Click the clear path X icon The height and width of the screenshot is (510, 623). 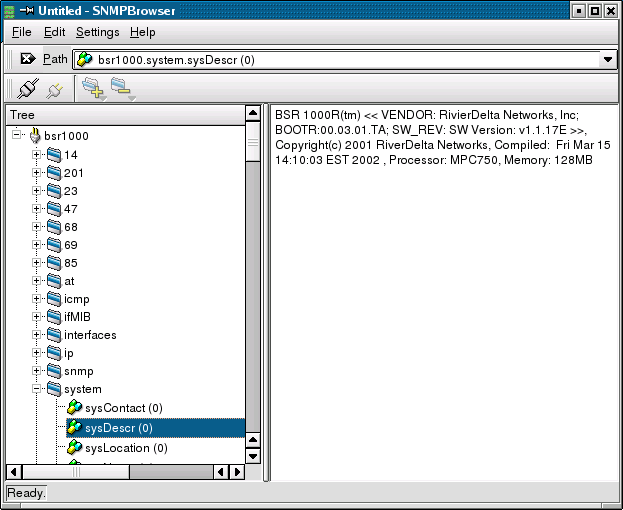pos(28,59)
